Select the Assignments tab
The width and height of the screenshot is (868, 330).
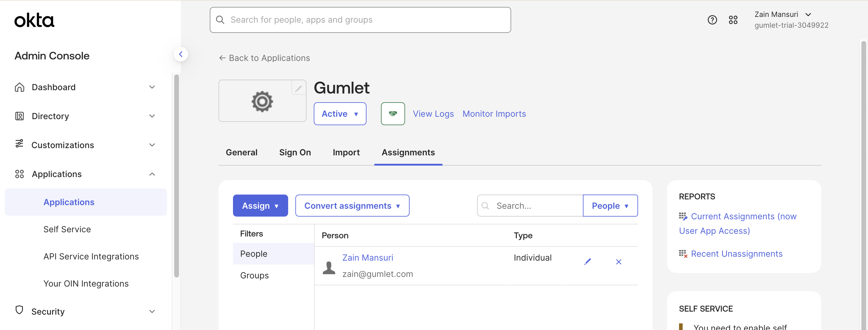point(408,152)
